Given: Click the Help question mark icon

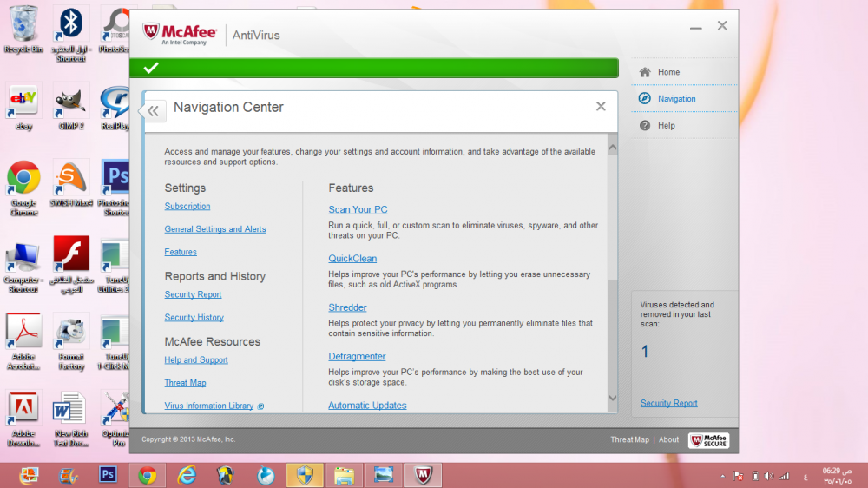Looking at the screenshot, I should click(x=645, y=126).
